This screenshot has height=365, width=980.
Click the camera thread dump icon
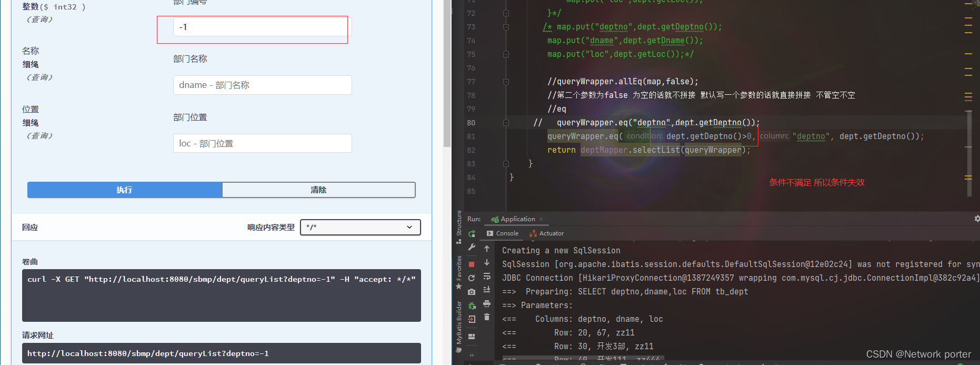click(x=472, y=291)
